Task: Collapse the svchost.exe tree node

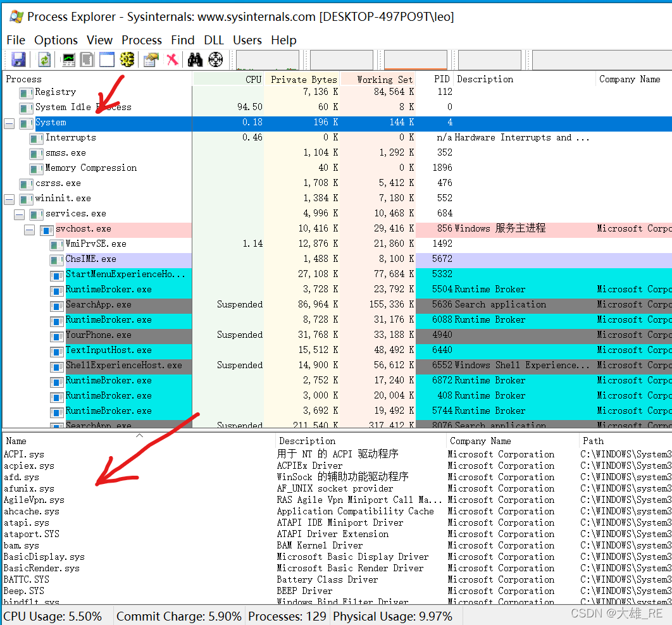Action: (30, 230)
